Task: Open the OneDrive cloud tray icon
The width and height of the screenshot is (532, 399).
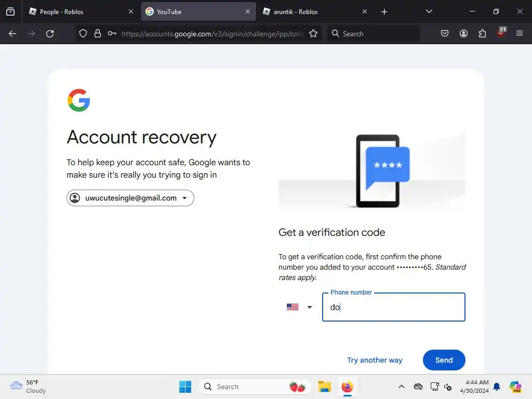Action: tap(418, 387)
